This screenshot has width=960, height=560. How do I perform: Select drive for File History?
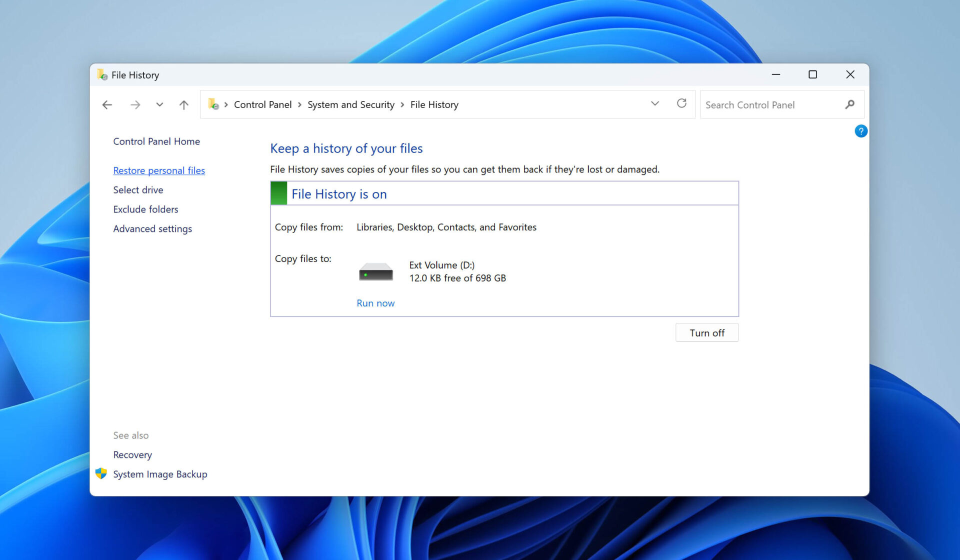click(138, 189)
